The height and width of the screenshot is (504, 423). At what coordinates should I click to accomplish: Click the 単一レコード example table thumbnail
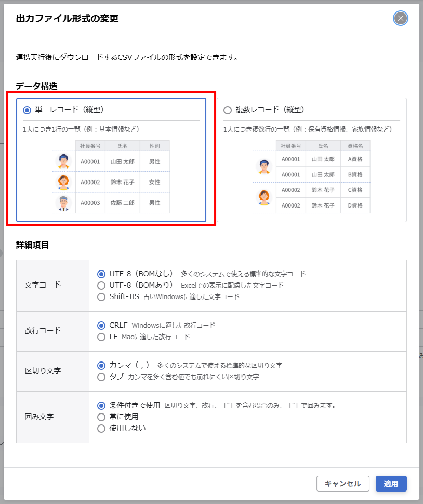pos(111,176)
